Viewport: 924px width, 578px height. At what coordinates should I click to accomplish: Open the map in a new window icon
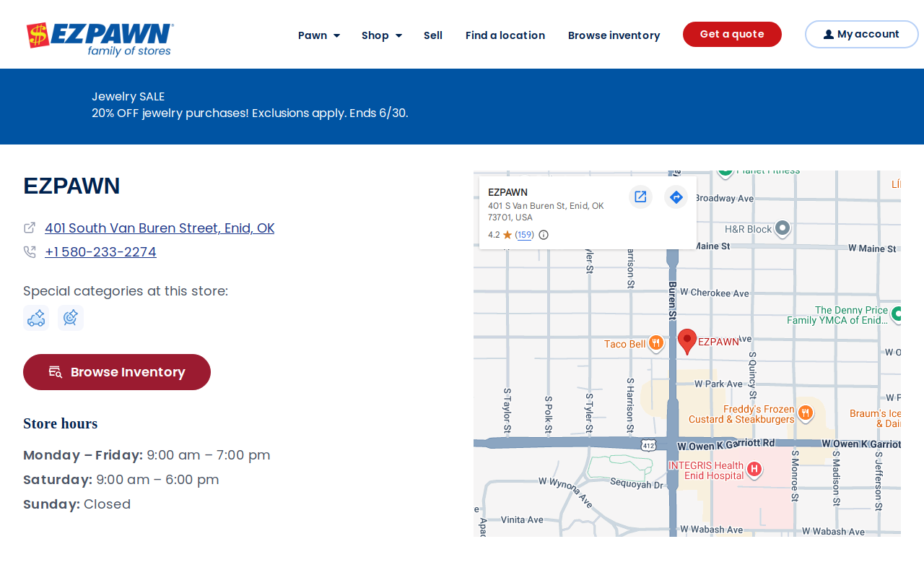[640, 197]
